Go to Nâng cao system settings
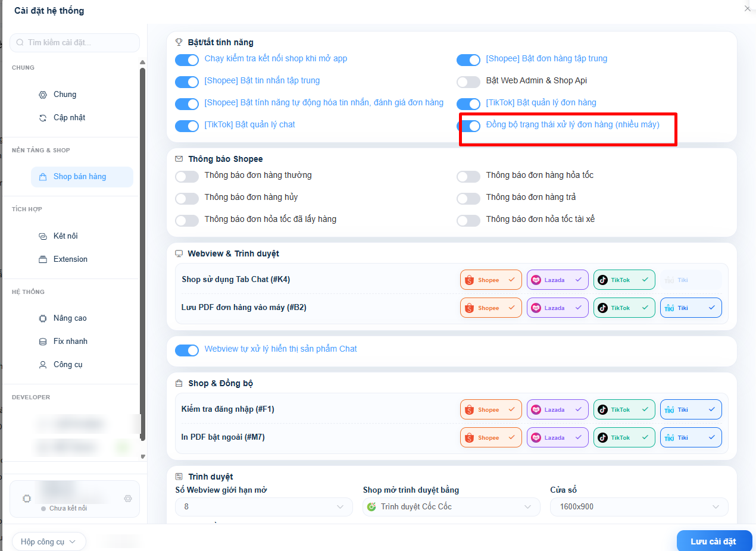 coord(82,318)
